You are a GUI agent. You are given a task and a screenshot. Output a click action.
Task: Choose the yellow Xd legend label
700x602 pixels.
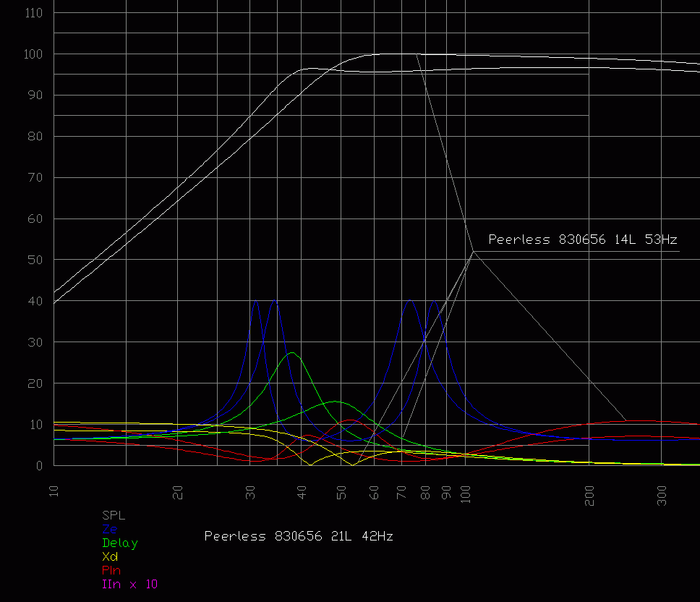pyautogui.click(x=110, y=556)
